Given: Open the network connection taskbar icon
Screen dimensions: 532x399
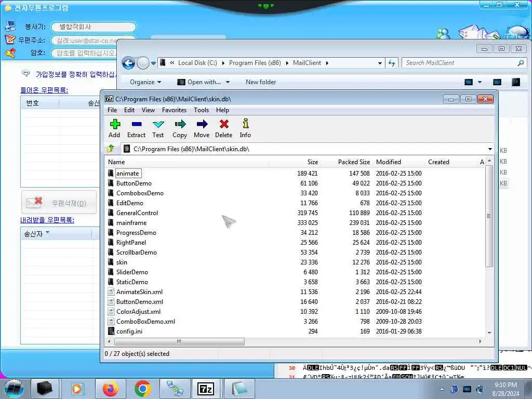Looking at the screenshot, I should 175,389.
